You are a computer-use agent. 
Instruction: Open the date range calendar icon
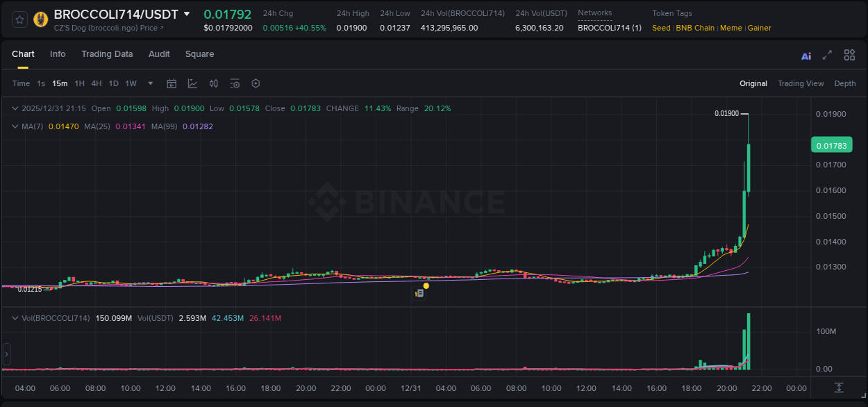(x=172, y=83)
